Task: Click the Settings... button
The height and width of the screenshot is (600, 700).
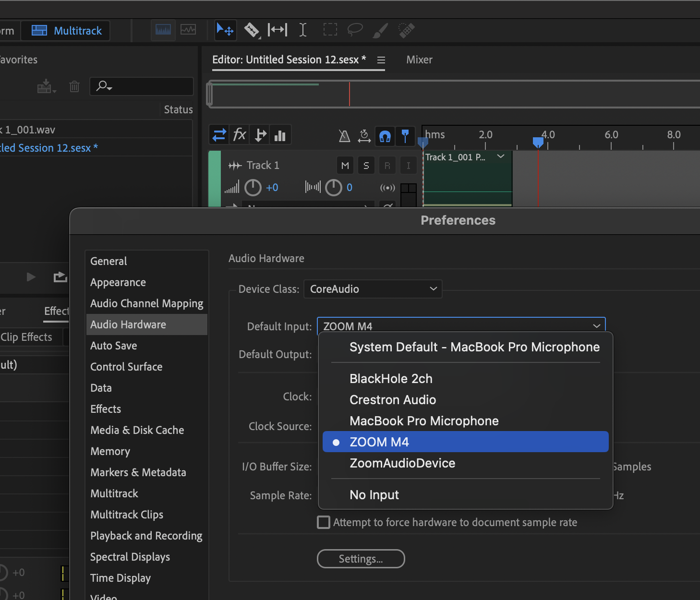Action: [361, 559]
